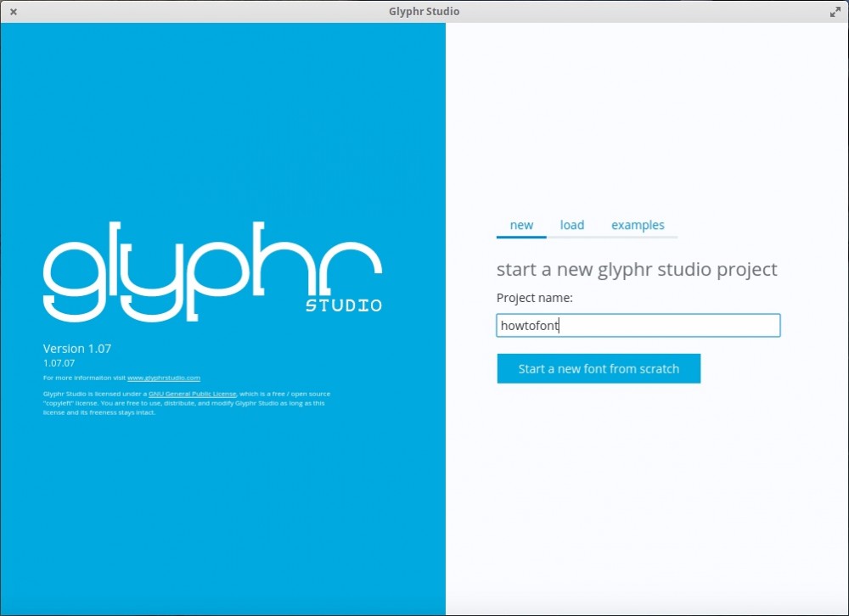
Task: Click the blue underline beneath the new tab
Action: (x=521, y=238)
